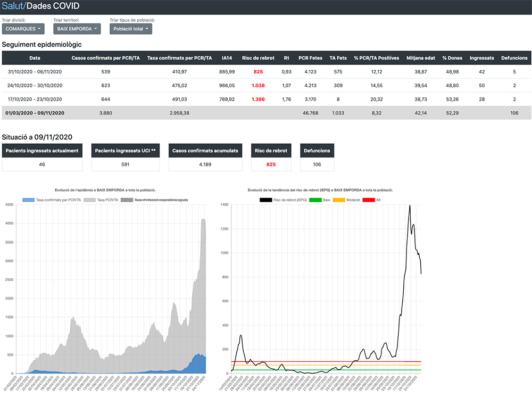The width and height of the screenshot is (532, 398).
Task: Click the IA14 value 966,05
Action: tap(227, 86)
